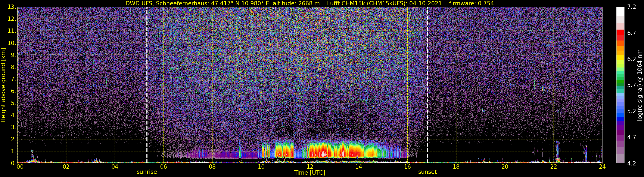
Task: Click the 'firmware: 0.754' title text
Action: pyautogui.click(x=471, y=3)
